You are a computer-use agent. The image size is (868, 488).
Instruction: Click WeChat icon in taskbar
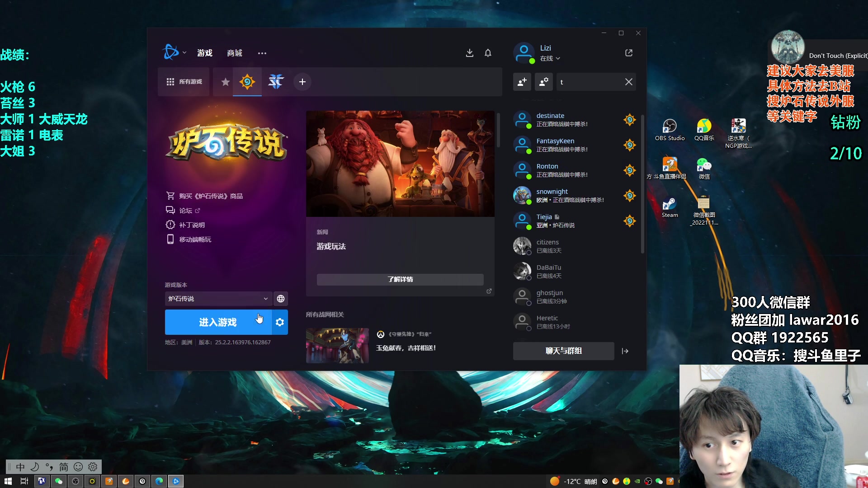pos(59,481)
